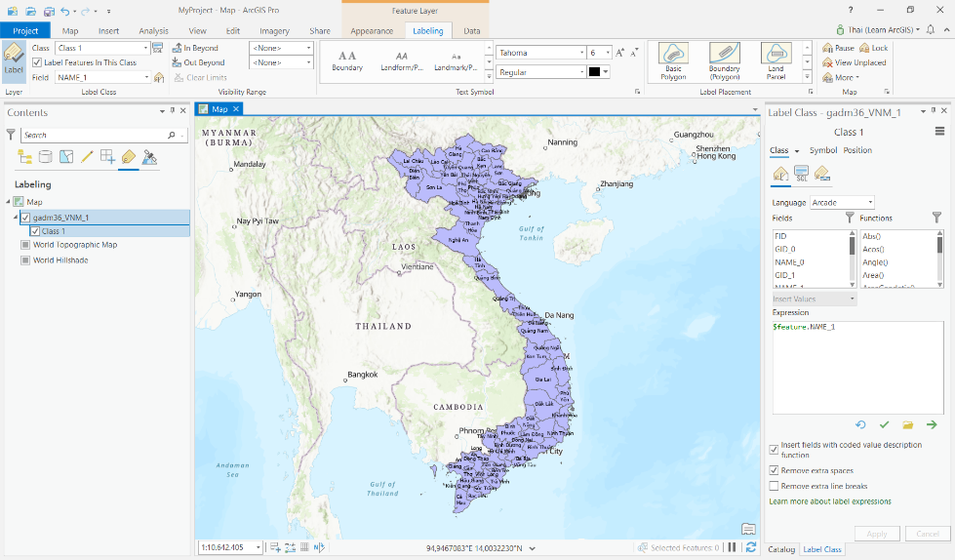Toggle World Hillshade checkbox

coord(25,260)
